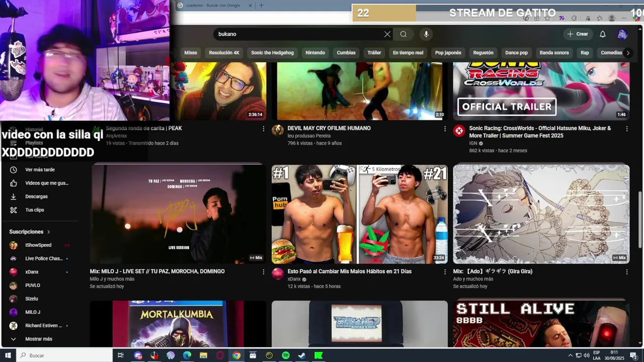Open Ieu produsao Pereira channel avatar

pyautogui.click(x=278, y=131)
